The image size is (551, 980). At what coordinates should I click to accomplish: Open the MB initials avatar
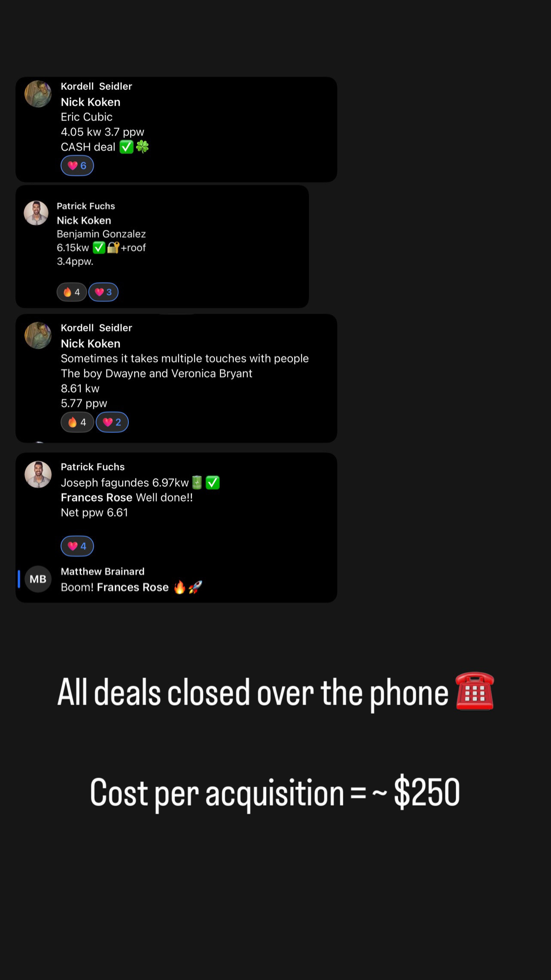38,579
